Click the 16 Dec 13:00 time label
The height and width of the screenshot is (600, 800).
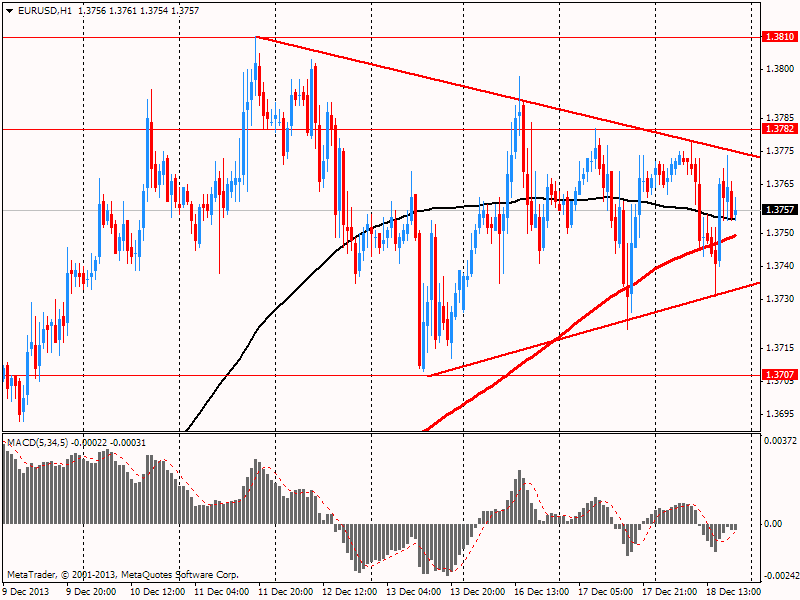tap(542, 592)
